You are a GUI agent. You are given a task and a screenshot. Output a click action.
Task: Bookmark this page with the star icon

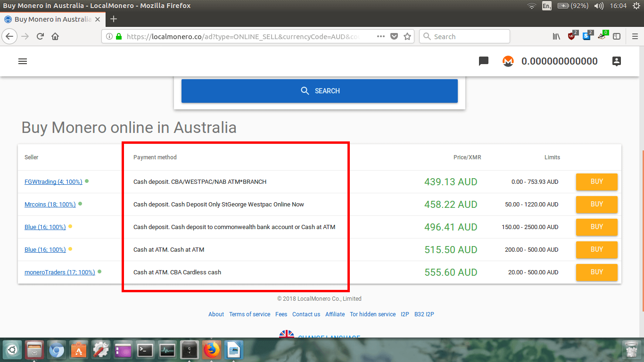coord(407,37)
